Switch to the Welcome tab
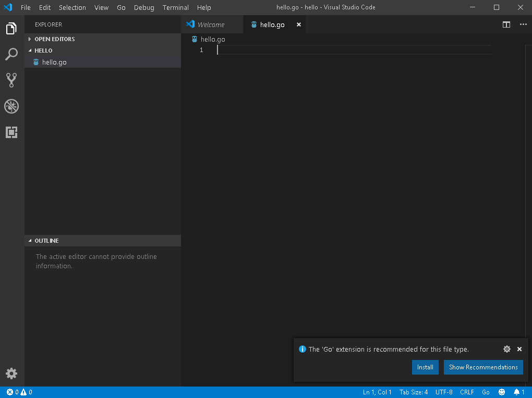The image size is (532, 398). tap(212, 24)
